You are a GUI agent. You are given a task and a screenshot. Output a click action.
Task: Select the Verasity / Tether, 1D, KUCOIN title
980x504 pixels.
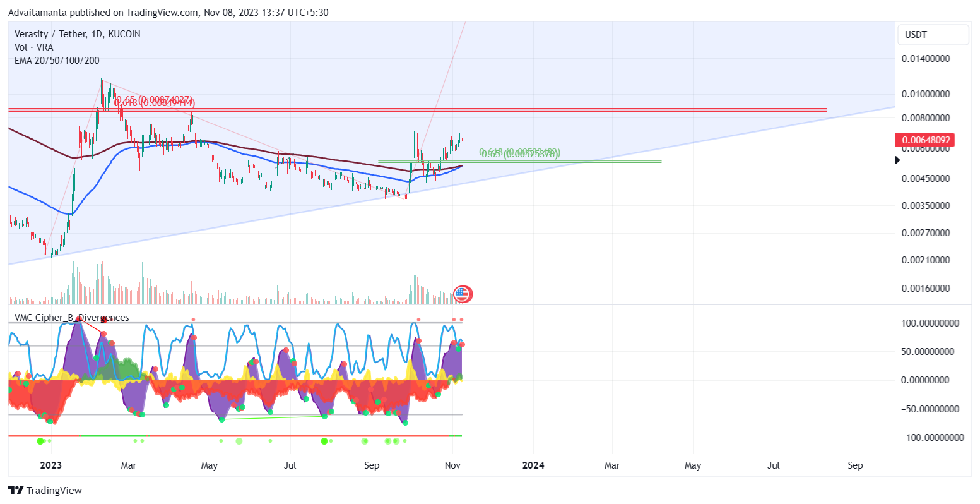[78, 34]
